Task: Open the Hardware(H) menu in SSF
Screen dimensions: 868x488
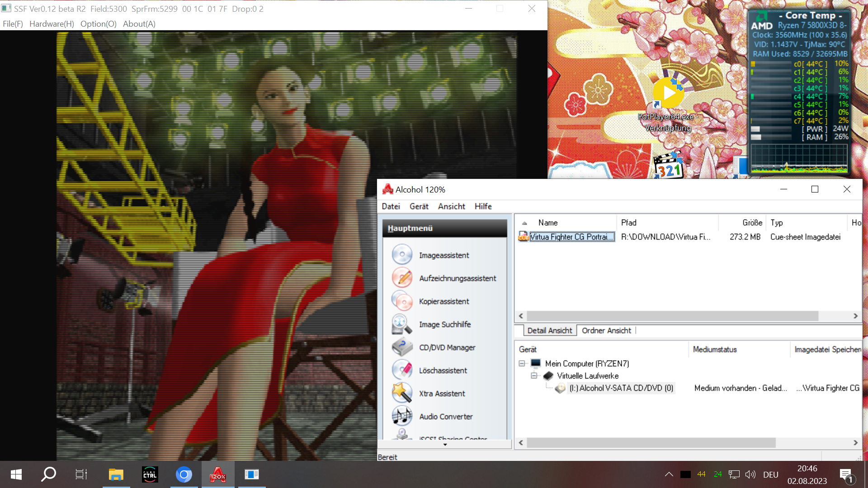Action: pyautogui.click(x=52, y=24)
